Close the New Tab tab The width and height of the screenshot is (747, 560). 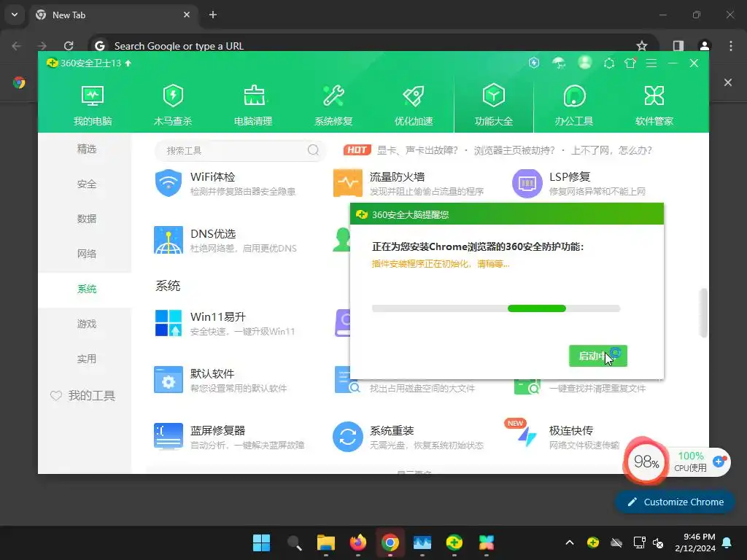[187, 15]
